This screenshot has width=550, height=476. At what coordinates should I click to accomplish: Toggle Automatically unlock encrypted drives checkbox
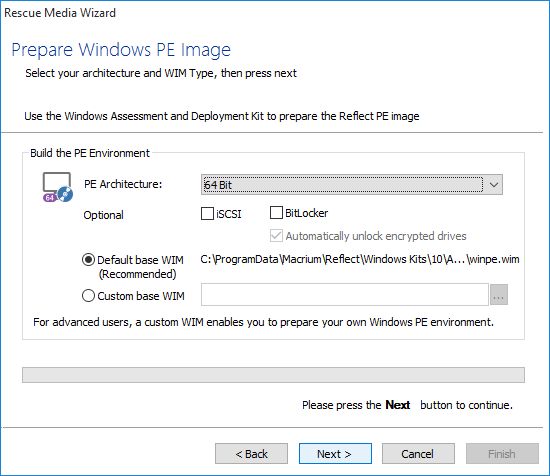[276, 235]
